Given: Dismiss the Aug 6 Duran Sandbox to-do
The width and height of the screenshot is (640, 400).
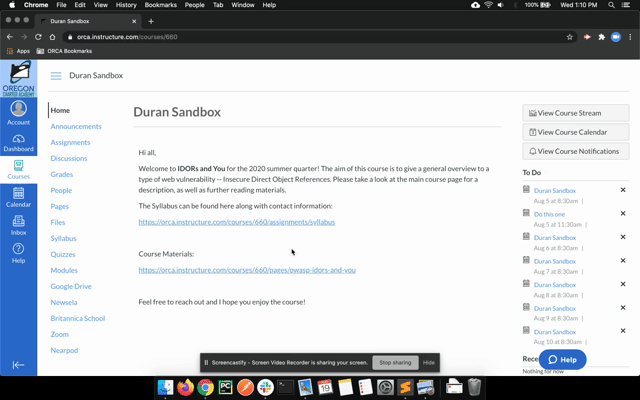Looking at the screenshot, I should click(623, 237).
